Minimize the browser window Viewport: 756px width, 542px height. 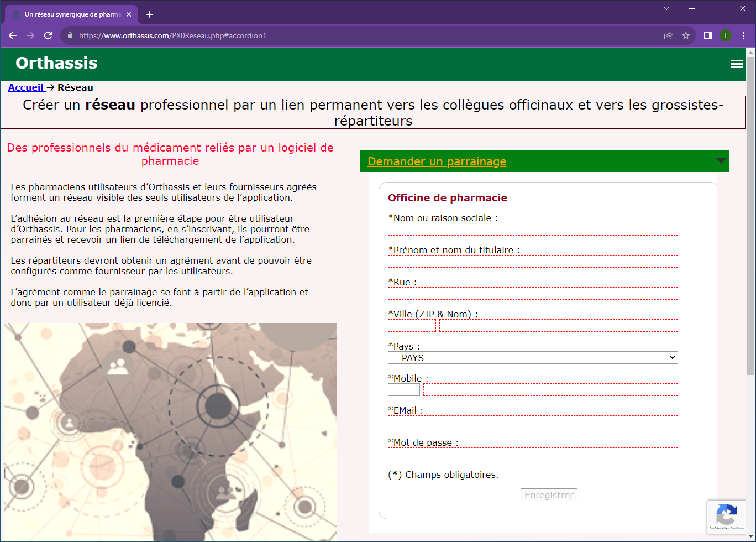coord(692,8)
